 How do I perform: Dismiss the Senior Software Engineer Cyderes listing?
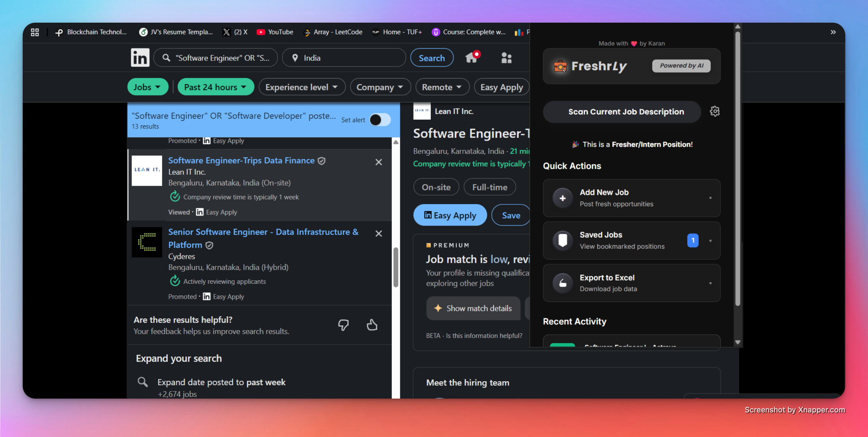point(379,233)
